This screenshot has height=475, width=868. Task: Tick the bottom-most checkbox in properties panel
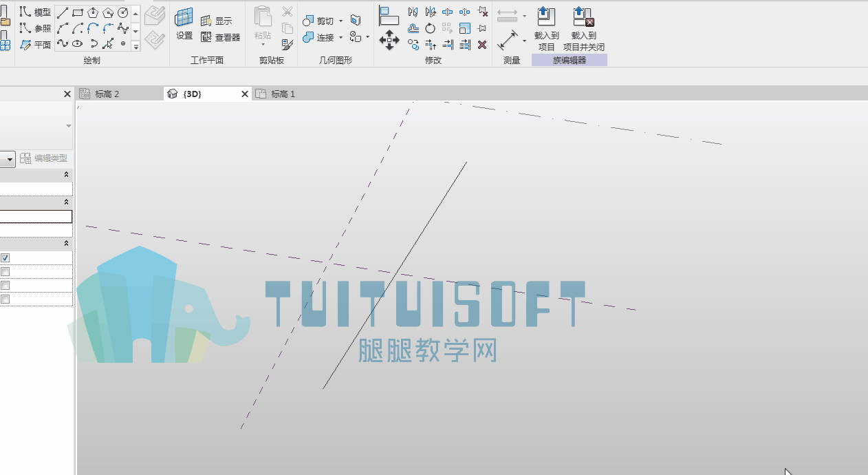pyautogui.click(x=6, y=299)
